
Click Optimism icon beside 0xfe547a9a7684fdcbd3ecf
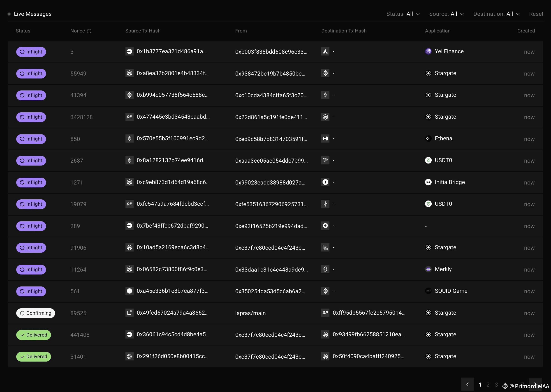click(130, 204)
